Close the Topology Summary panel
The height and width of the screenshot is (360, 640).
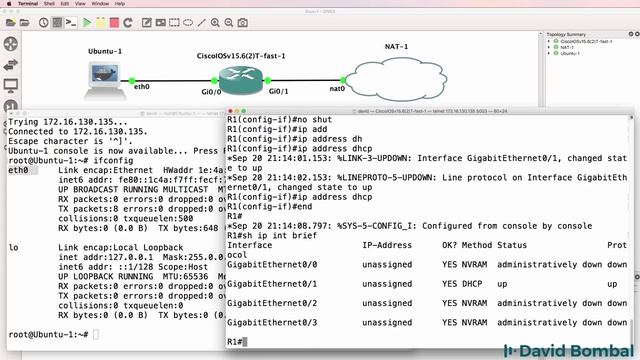pos(637,34)
